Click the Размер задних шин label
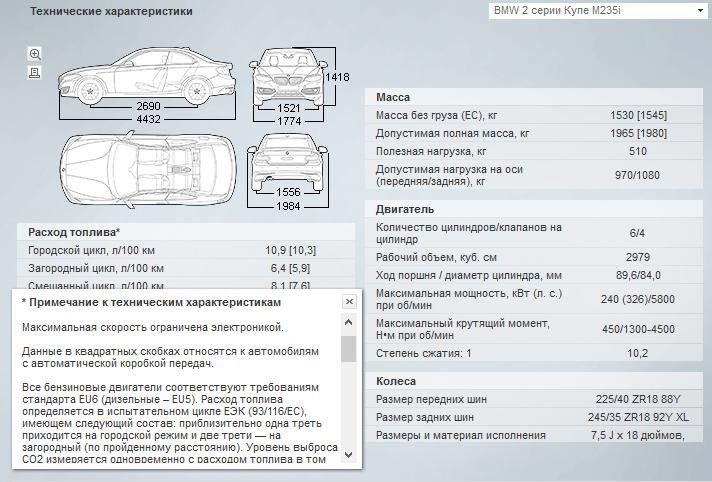Viewport: 712px width, 482px height. [425, 417]
